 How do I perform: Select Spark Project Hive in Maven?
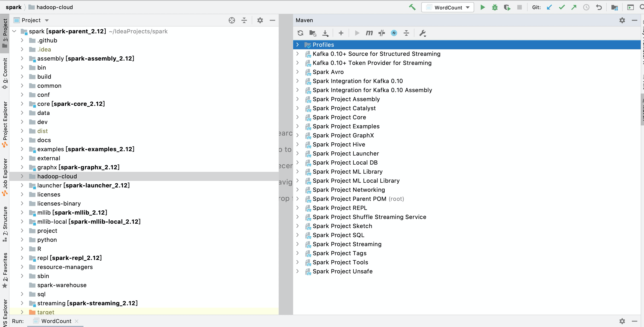pyautogui.click(x=339, y=144)
